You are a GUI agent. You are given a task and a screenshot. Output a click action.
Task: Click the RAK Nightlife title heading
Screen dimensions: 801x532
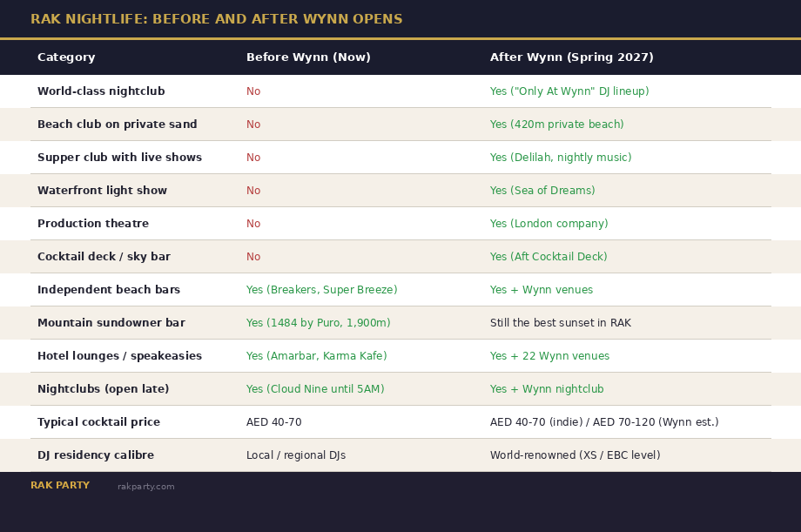pyautogui.click(x=216, y=19)
